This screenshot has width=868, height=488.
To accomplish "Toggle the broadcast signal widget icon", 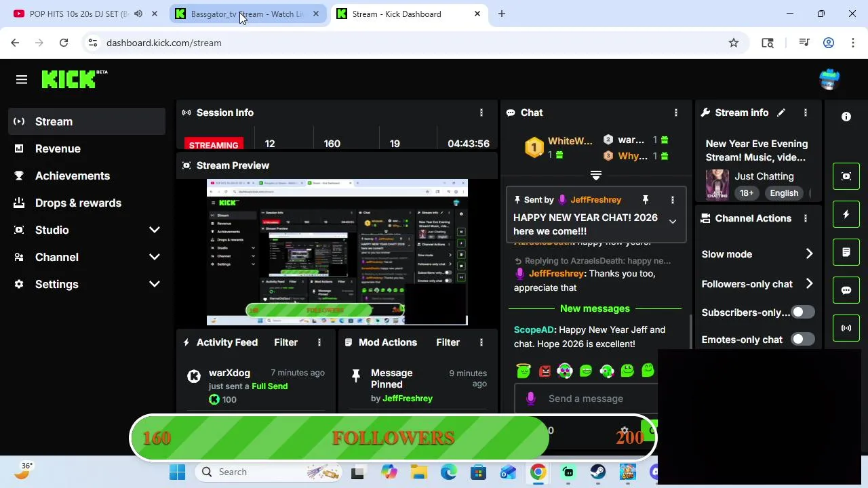I will pyautogui.click(x=846, y=328).
